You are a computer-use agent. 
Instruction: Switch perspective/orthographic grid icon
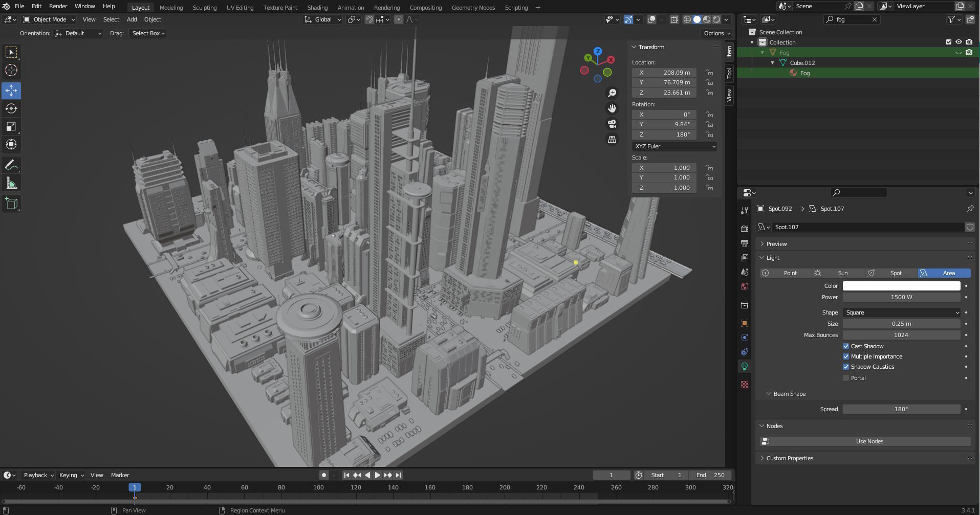(x=612, y=139)
